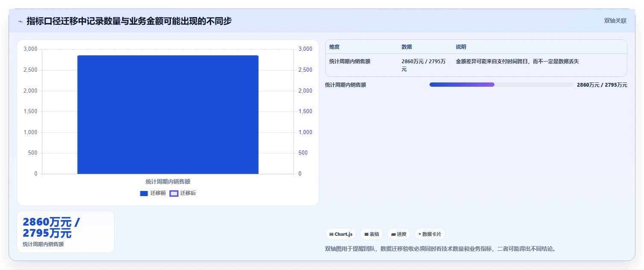Click the 统计周期内销售额 label beside progress bar
The width and height of the screenshot is (644, 270).
click(x=346, y=85)
